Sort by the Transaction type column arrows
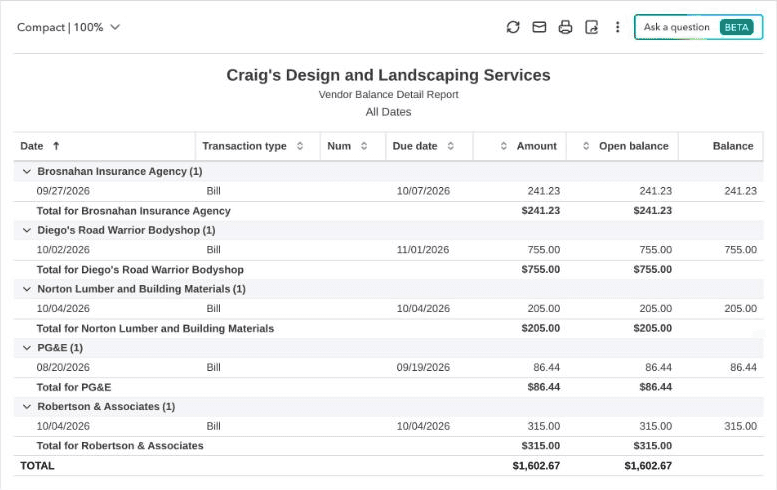 (300, 146)
